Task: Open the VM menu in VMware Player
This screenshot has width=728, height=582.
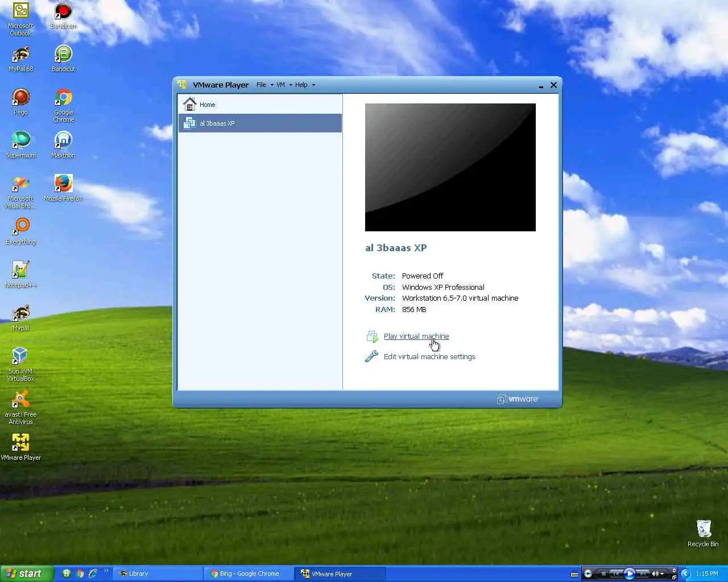Action: pos(284,85)
